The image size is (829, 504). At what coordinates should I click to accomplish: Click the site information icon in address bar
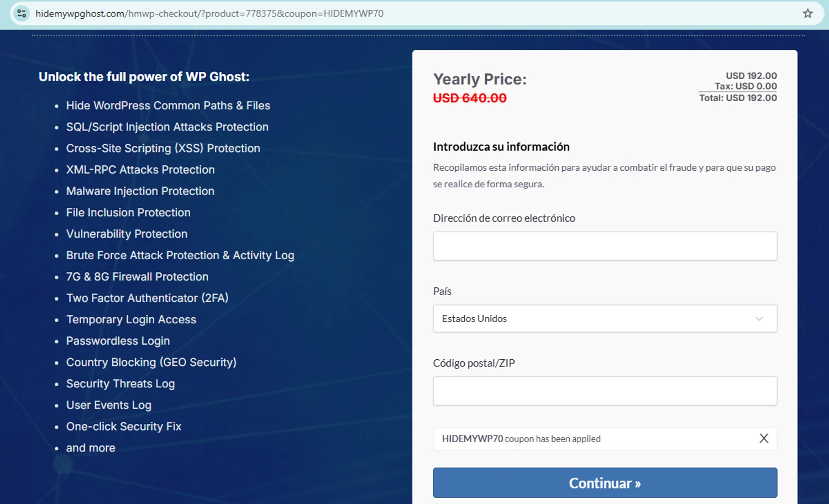pos(22,13)
